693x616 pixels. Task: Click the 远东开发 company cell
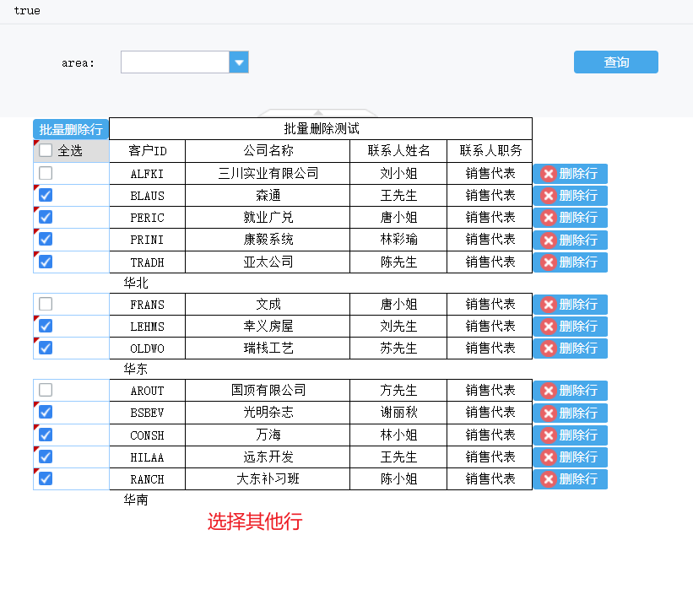268,457
